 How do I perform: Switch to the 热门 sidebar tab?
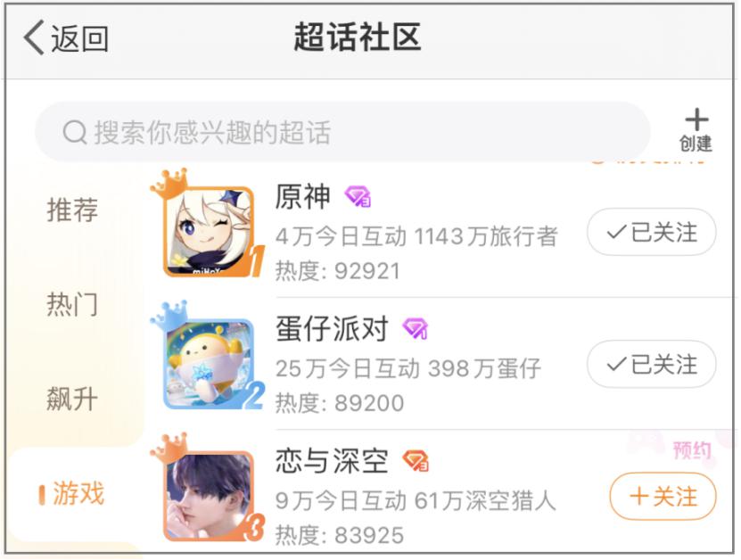coord(72,304)
